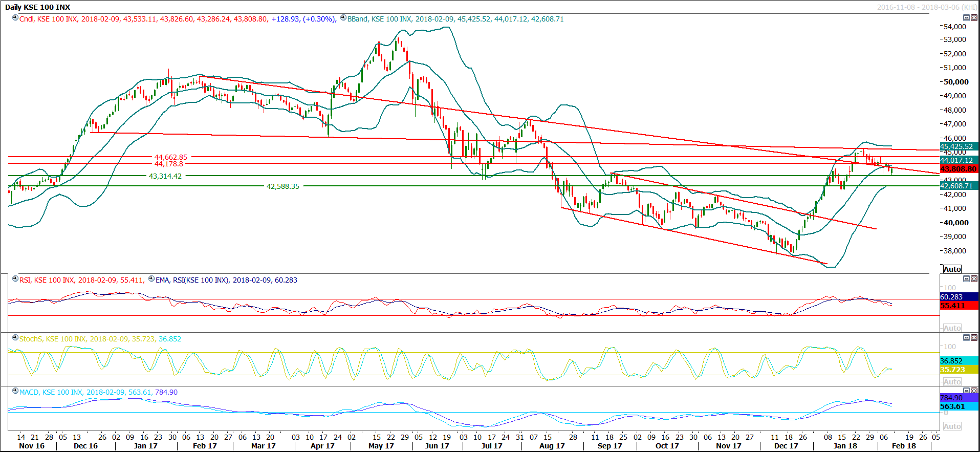Click the Nov 16 month label
Image resolution: width=980 pixels, height=452 pixels.
click(x=32, y=446)
